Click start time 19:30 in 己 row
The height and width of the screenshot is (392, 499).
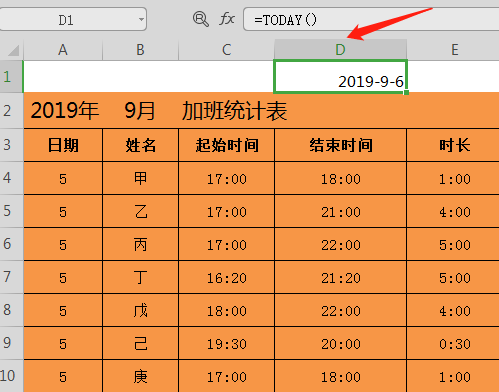pos(226,343)
